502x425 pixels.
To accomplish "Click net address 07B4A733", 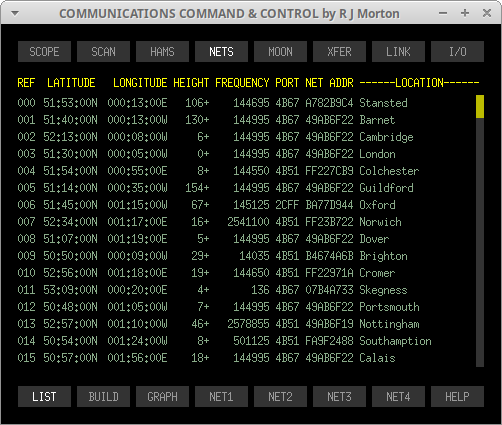I will [329, 290].
